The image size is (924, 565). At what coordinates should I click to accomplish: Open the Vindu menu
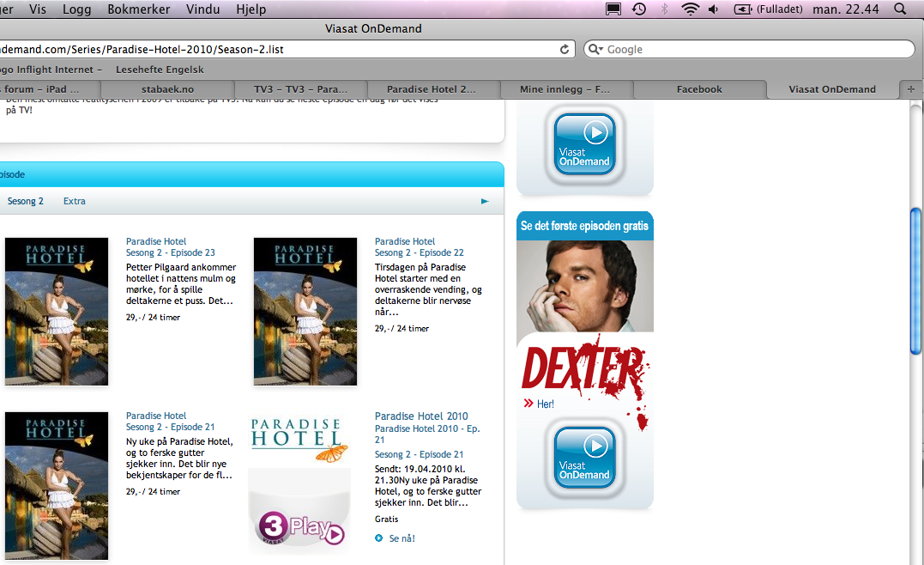pos(202,9)
